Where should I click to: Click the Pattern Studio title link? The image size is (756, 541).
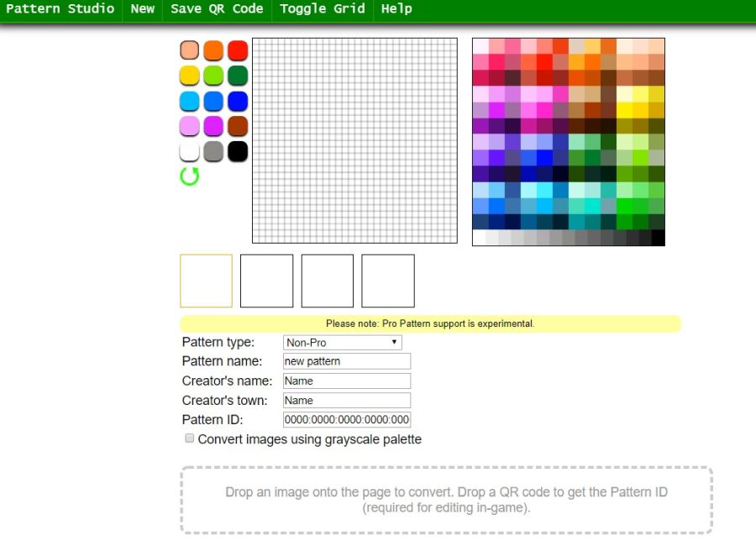(x=60, y=9)
